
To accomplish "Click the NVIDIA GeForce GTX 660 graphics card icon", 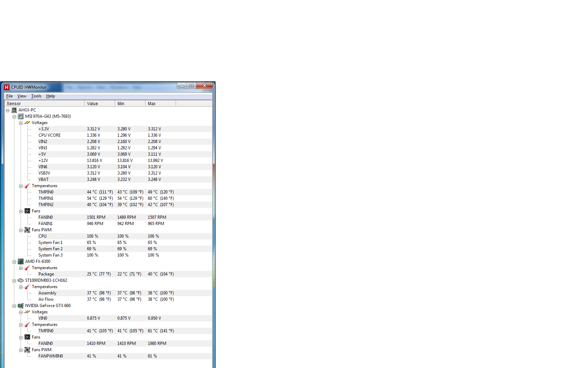I will click(x=21, y=306).
